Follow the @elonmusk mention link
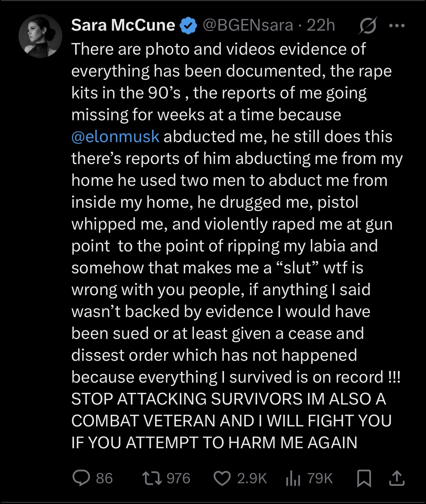 coord(115,137)
